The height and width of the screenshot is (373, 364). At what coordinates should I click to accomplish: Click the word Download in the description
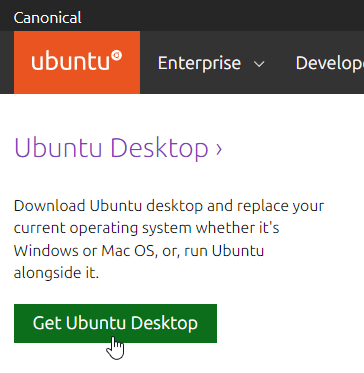click(x=50, y=206)
